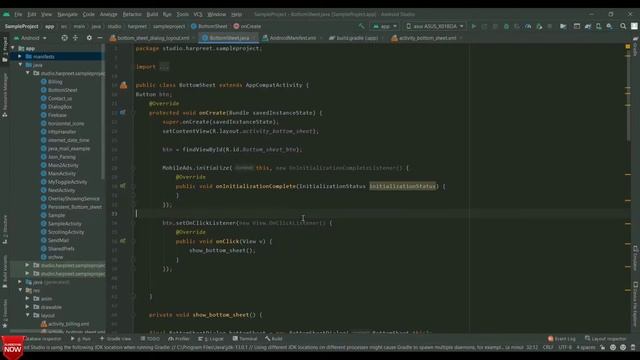Collapse the layout folder node

pyautogui.click(x=27, y=315)
